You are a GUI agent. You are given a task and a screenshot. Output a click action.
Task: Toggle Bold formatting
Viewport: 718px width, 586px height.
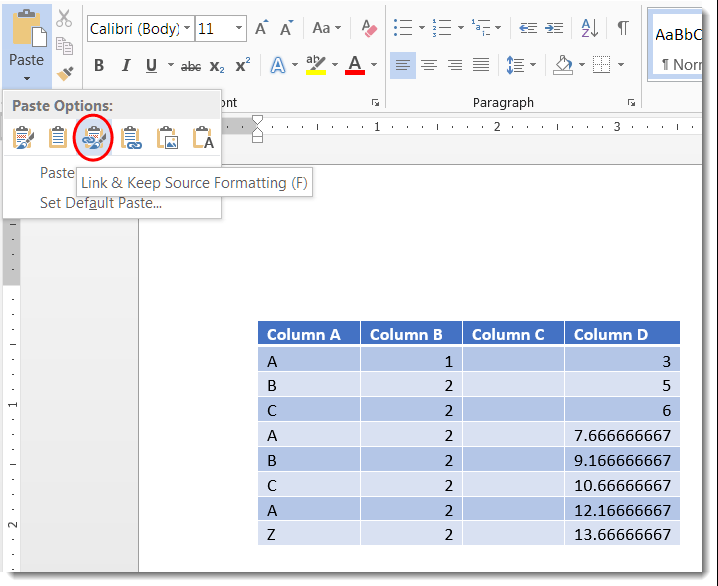pos(99,66)
